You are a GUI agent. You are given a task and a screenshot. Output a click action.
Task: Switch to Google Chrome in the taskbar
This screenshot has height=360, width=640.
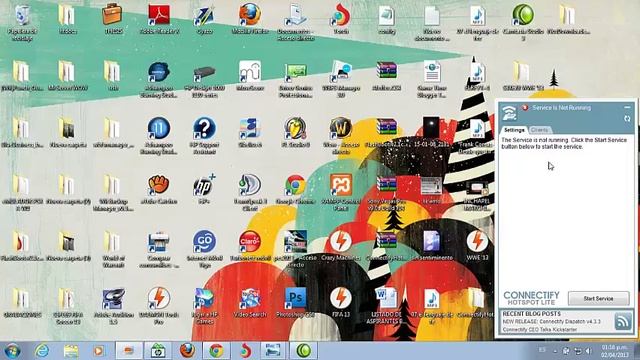pos(216,351)
